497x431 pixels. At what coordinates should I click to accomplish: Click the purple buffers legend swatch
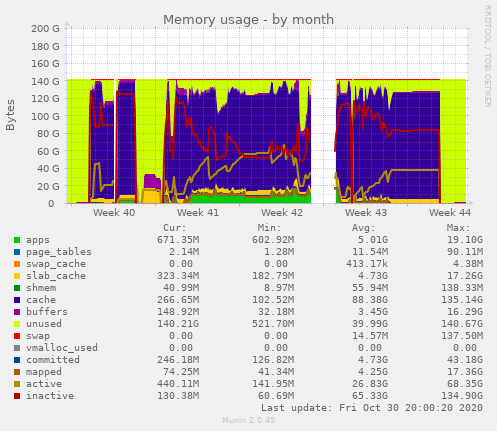17,312
